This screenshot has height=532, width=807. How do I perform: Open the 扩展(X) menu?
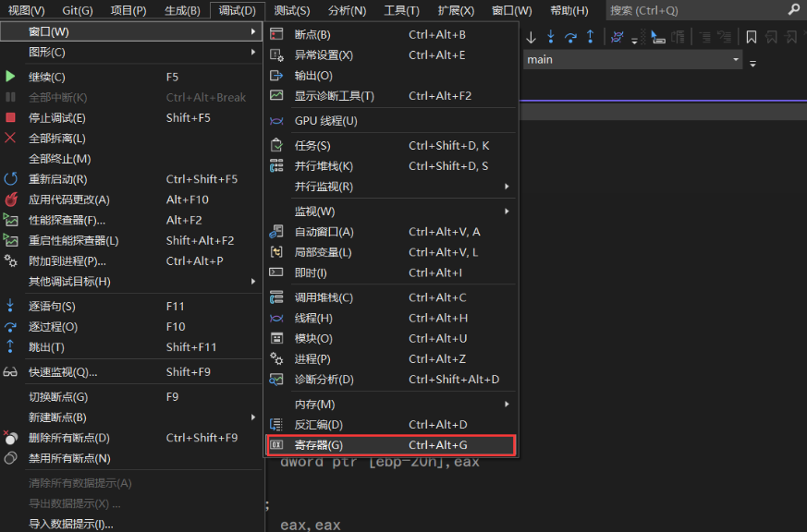[456, 10]
